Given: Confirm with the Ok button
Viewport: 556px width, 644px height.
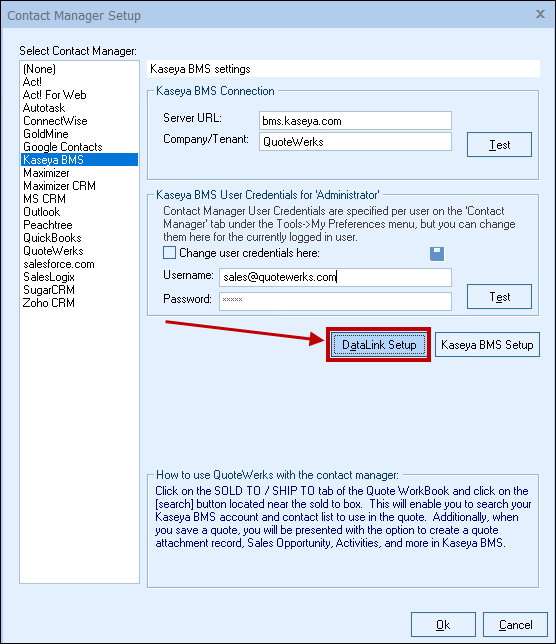Looking at the screenshot, I should 443,625.
